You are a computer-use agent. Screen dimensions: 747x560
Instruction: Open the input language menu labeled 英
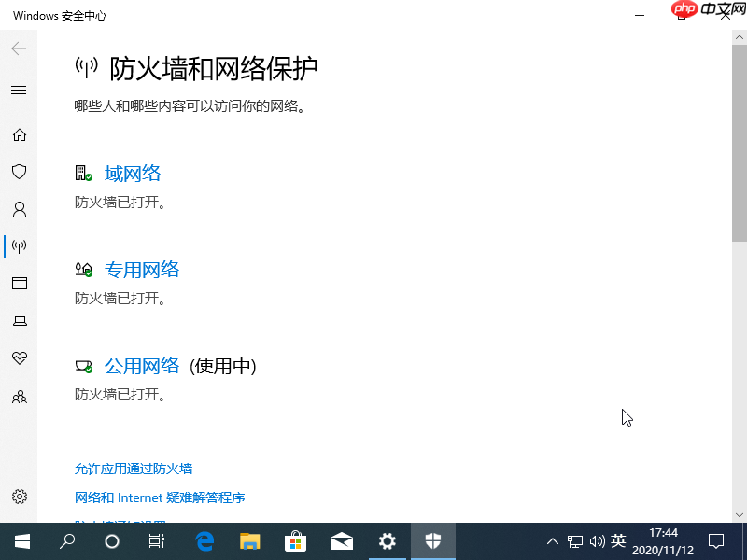[618, 541]
